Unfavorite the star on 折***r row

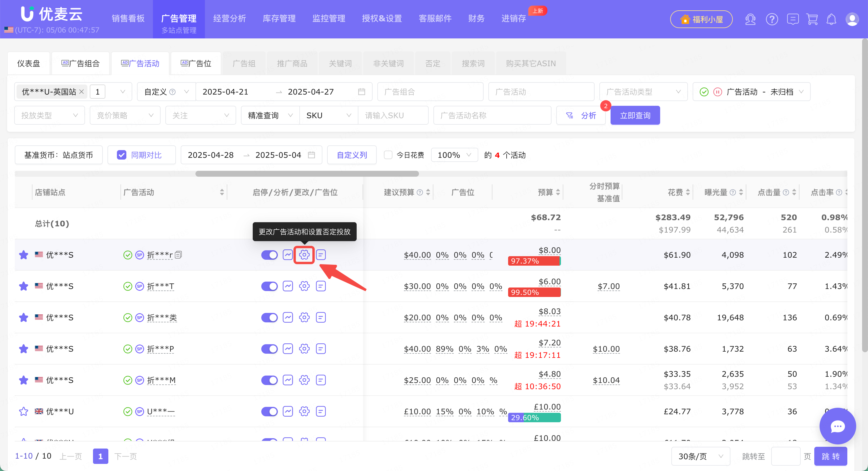coord(24,255)
